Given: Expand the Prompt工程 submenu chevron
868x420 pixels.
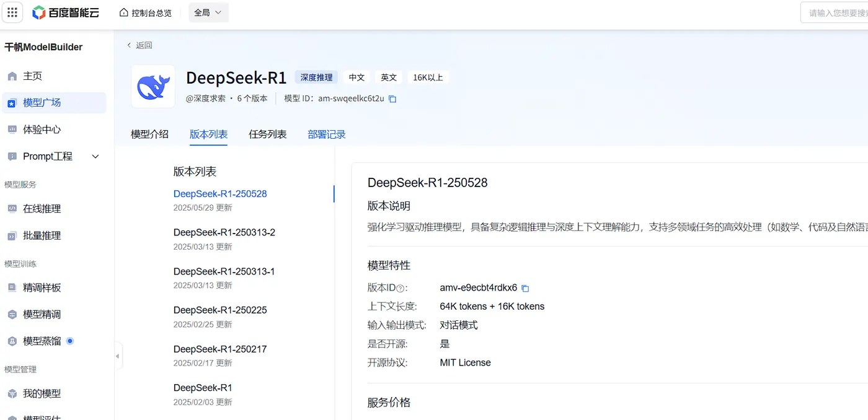Looking at the screenshot, I should [x=95, y=157].
